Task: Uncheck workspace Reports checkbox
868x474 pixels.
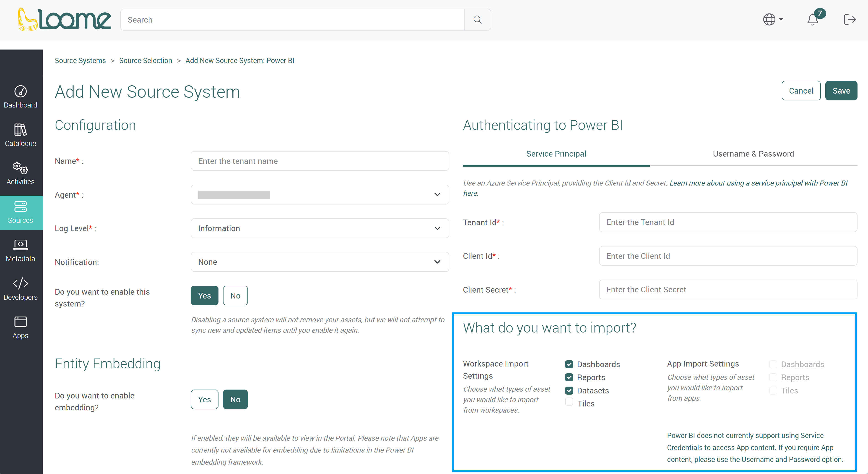Action: click(x=569, y=377)
